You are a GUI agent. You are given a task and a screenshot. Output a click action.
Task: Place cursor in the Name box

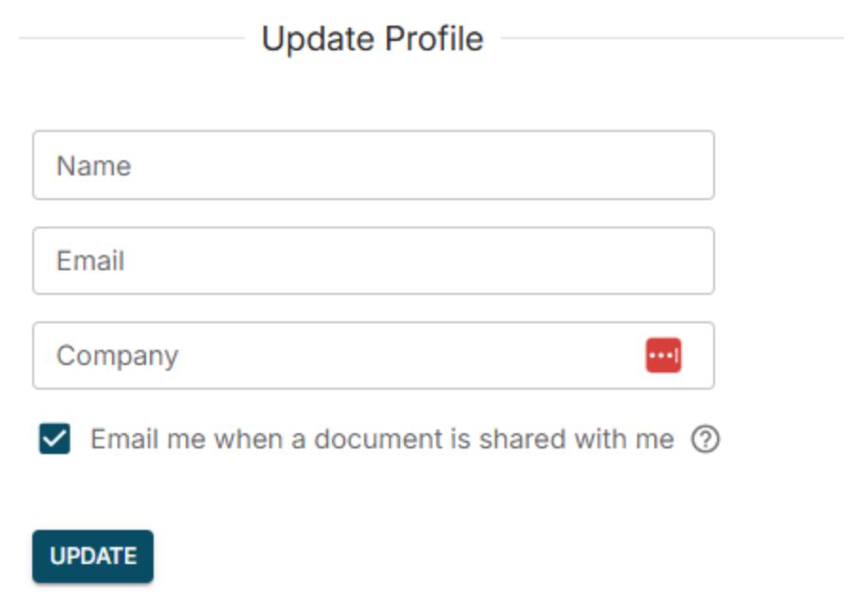coord(373,166)
